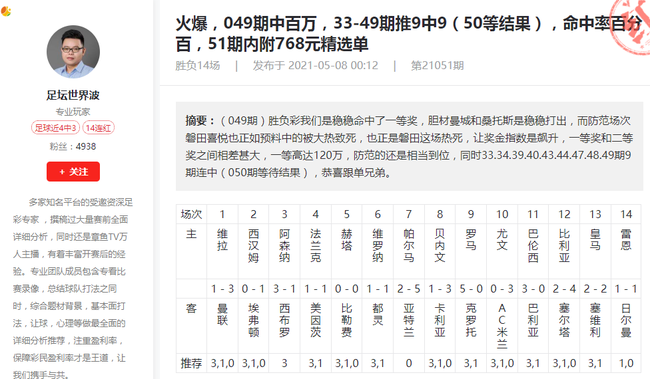
Task: Select home team 贝内文 in match 8
Action: 440,246
